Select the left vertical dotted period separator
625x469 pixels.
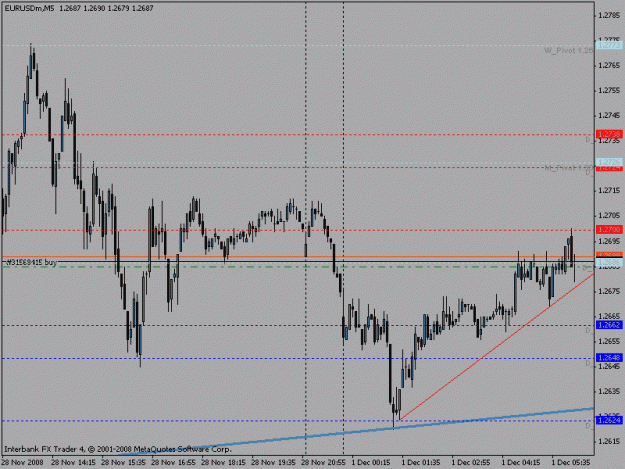(x=306, y=228)
